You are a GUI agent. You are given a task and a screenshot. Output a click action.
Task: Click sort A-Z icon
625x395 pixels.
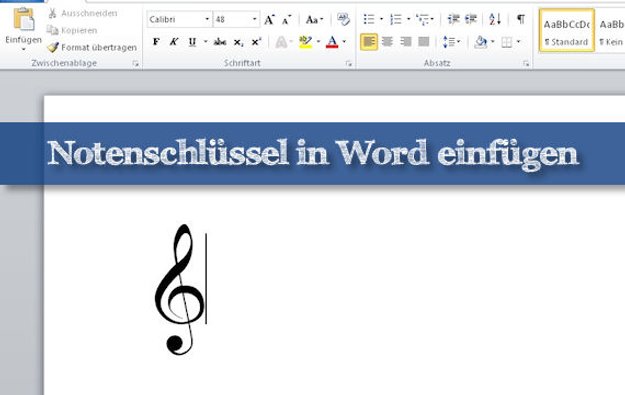[495, 19]
